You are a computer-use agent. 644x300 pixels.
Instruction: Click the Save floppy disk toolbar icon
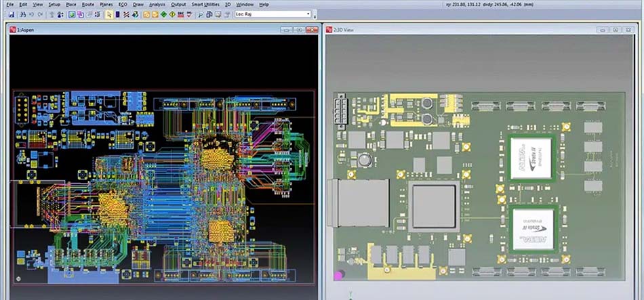[12, 14]
